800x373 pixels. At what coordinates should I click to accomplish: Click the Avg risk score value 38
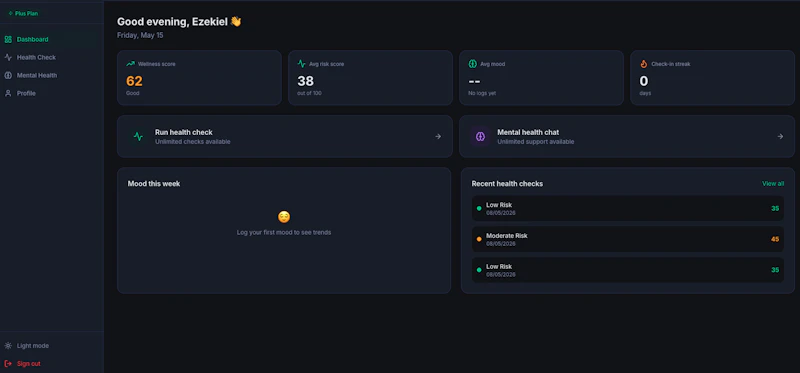pyautogui.click(x=306, y=81)
